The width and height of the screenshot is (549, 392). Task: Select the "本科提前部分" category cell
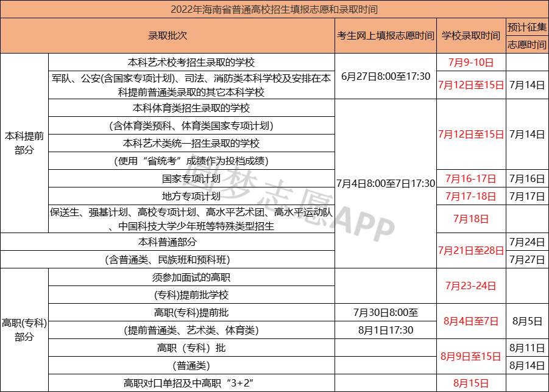point(24,143)
